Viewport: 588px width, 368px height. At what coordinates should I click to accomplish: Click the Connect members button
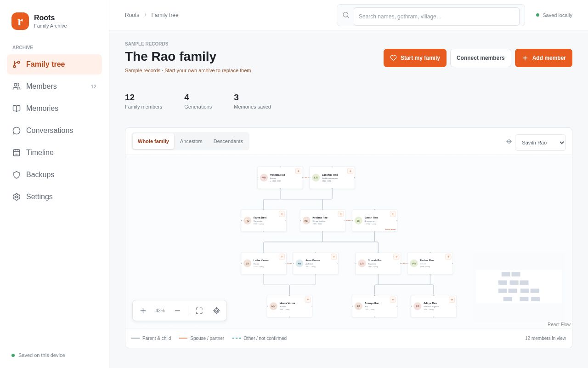pyautogui.click(x=481, y=58)
